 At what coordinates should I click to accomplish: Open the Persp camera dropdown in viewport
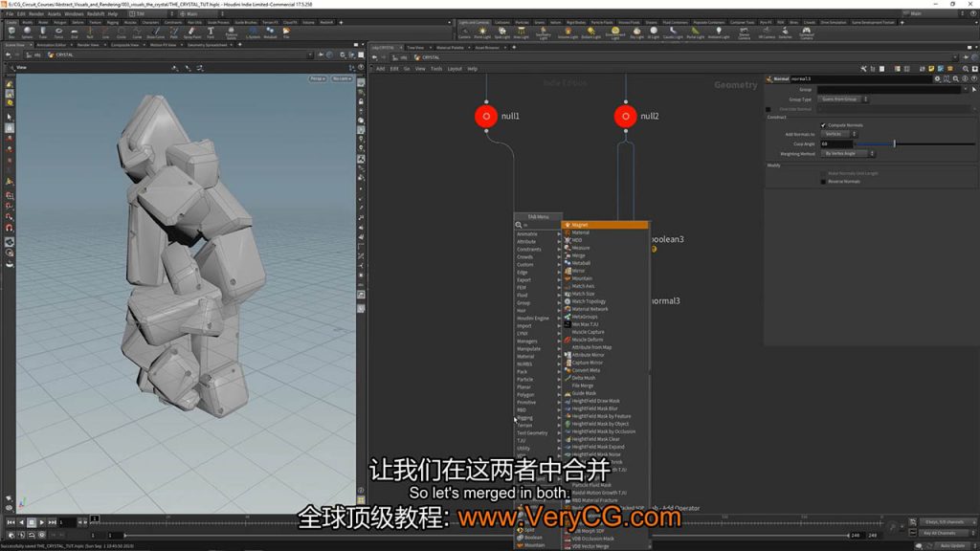coord(318,78)
